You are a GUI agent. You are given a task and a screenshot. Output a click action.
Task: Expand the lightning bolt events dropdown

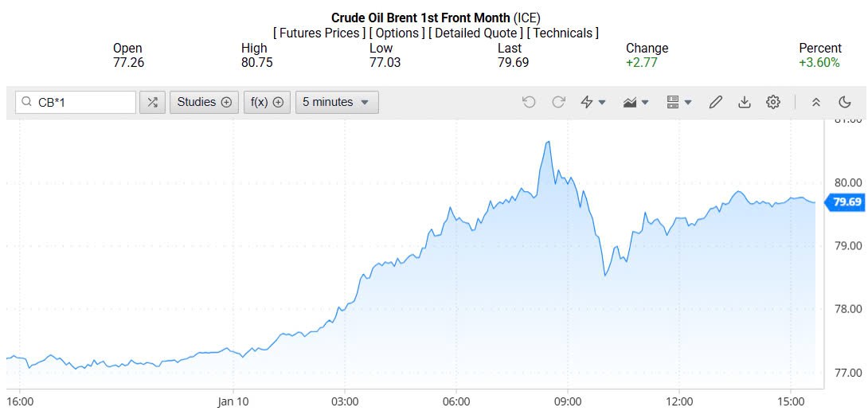pyautogui.click(x=593, y=102)
